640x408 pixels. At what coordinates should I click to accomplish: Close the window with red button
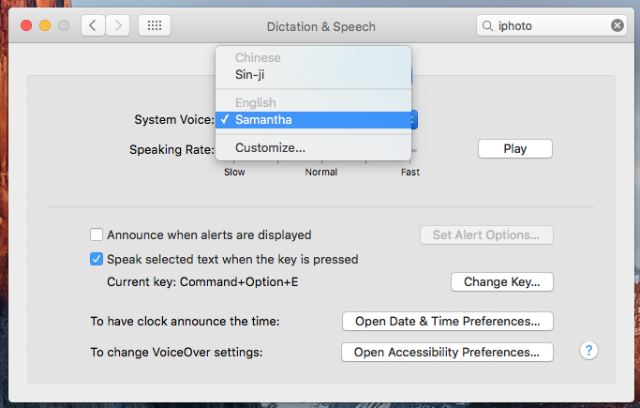26,25
